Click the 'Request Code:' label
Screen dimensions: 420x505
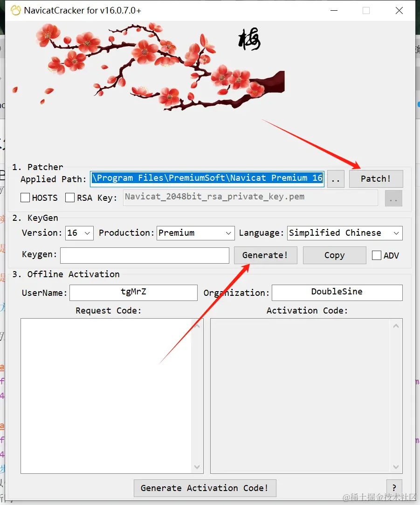click(x=108, y=310)
